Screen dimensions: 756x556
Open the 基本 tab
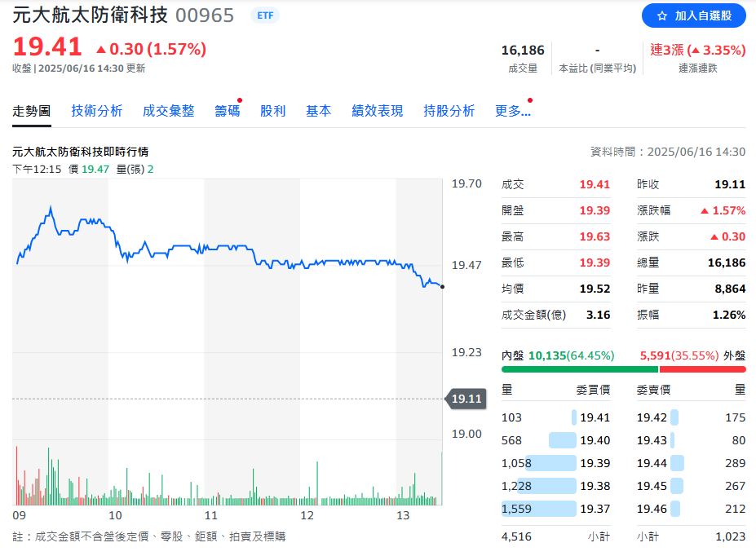319,111
